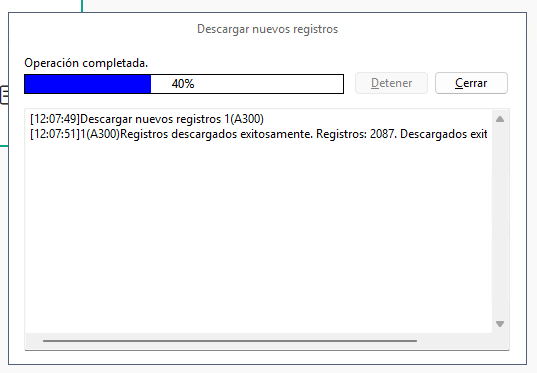Click the 40% label on the progress bar
This screenshot has width=537, height=373.
tap(183, 84)
